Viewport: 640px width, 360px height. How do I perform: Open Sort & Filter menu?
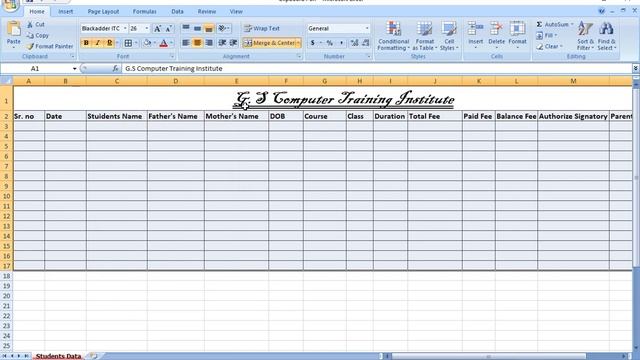tap(585, 36)
